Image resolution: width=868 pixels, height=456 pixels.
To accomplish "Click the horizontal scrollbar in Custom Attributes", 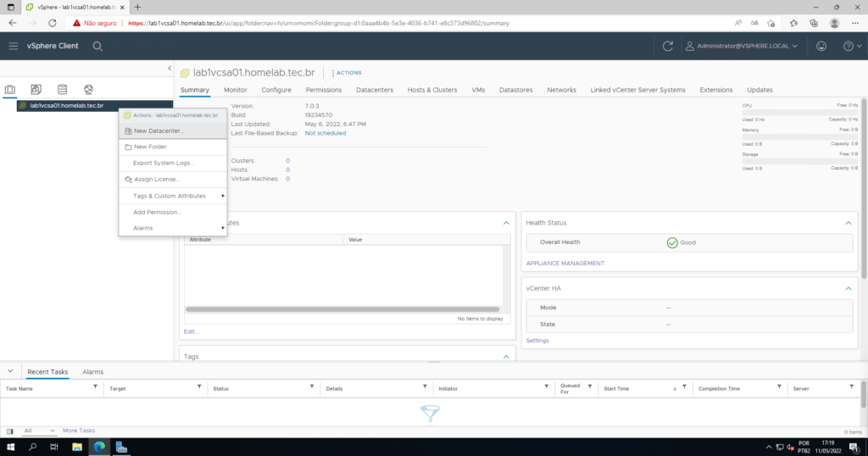I will 342,309.
